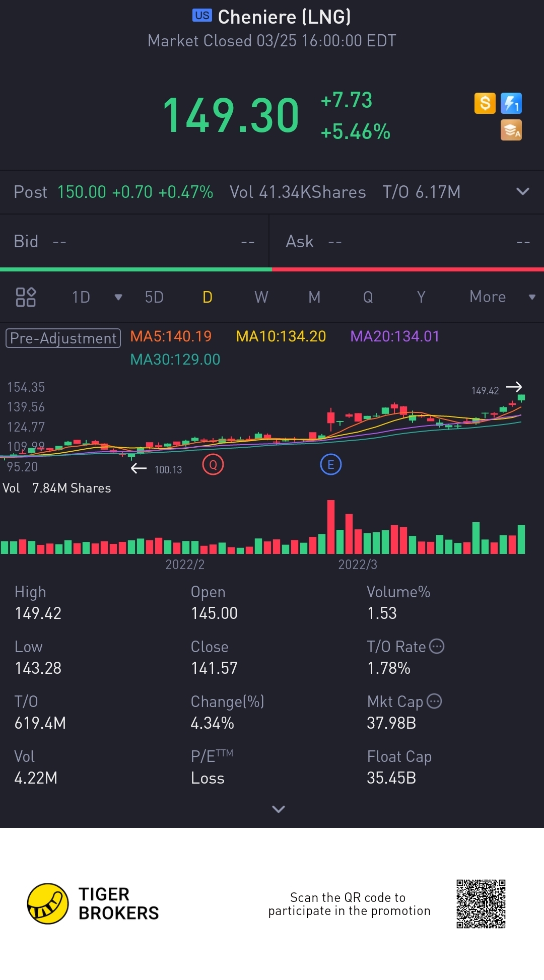The image size is (544, 980).
Task: Expand the post-market details chevron
Action: [x=523, y=191]
